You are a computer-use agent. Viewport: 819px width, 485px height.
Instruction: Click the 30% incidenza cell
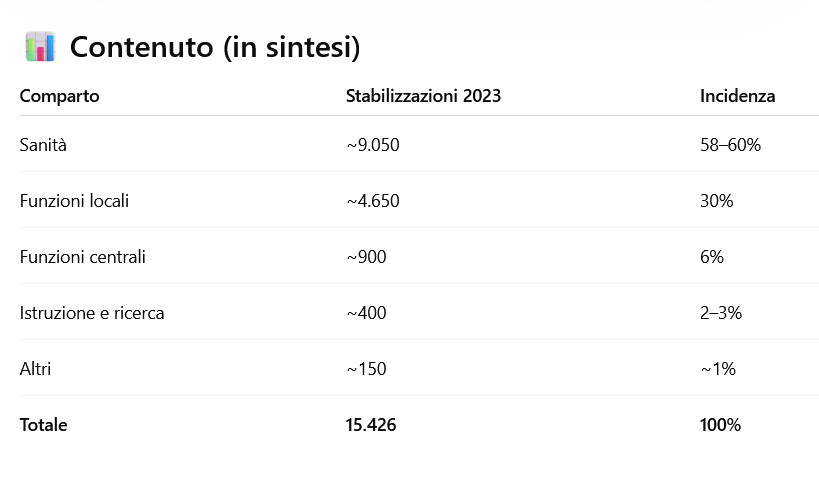[x=717, y=201]
